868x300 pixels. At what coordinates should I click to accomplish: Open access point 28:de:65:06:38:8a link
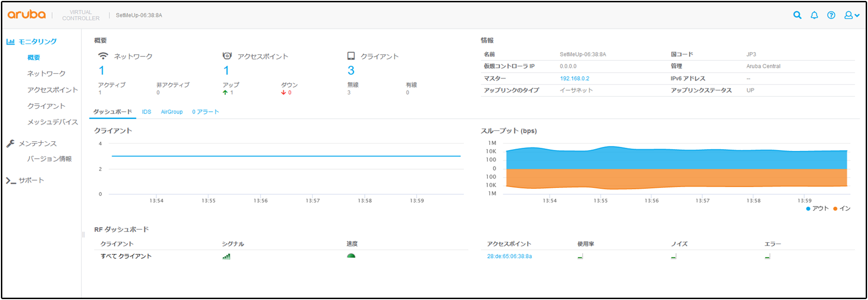click(x=509, y=256)
